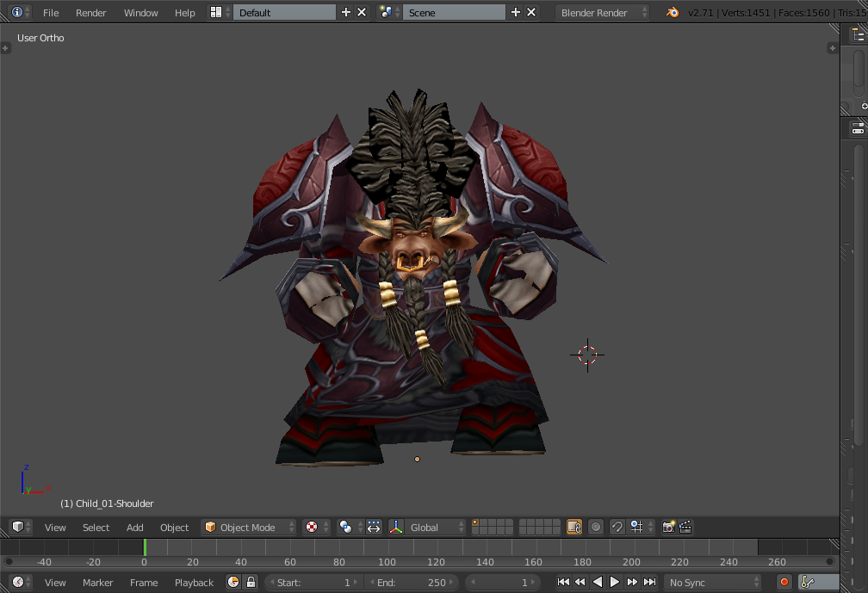Open the pivot point selector
868x593 pixels.
click(350, 528)
